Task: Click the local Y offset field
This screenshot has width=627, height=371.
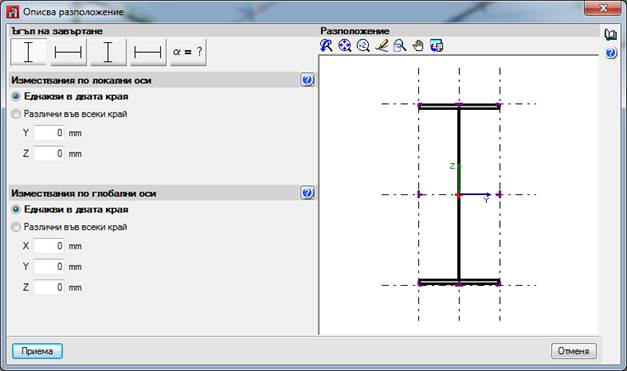Action: (49, 133)
